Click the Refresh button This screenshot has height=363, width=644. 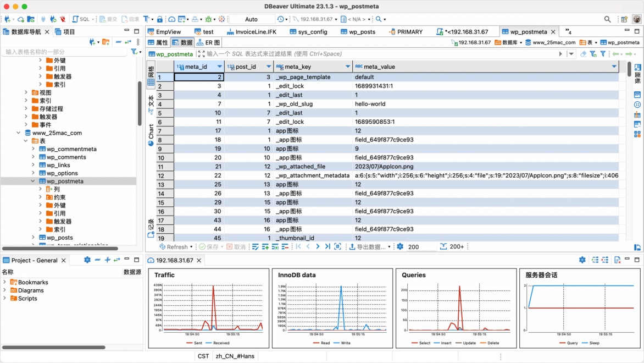(x=176, y=246)
